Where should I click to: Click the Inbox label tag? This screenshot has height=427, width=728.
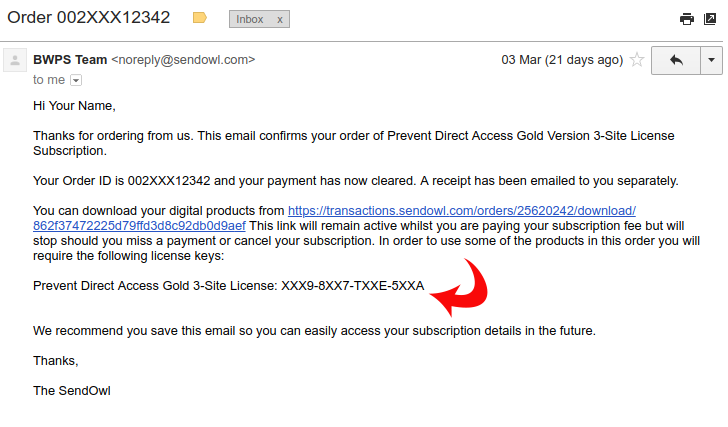(x=249, y=19)
